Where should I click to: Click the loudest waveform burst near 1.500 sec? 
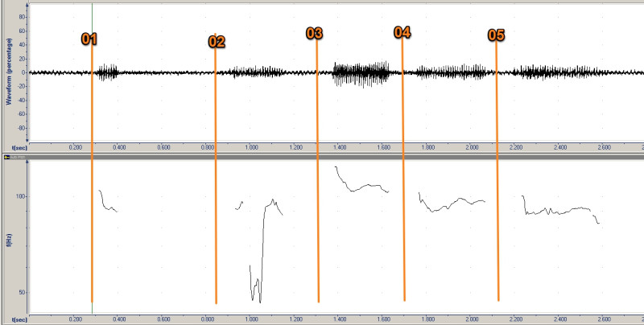[x=361, y=74]
